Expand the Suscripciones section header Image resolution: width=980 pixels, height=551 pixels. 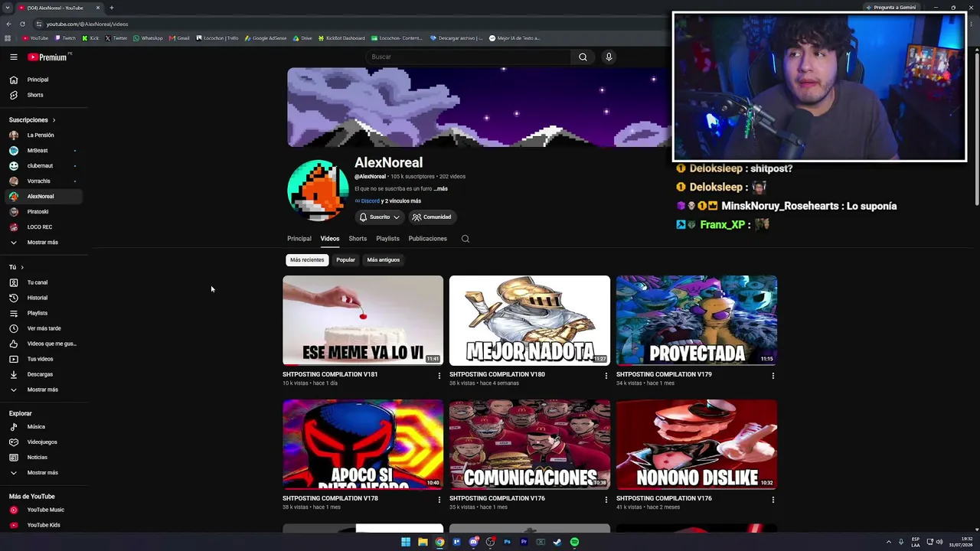click(32, 120)
